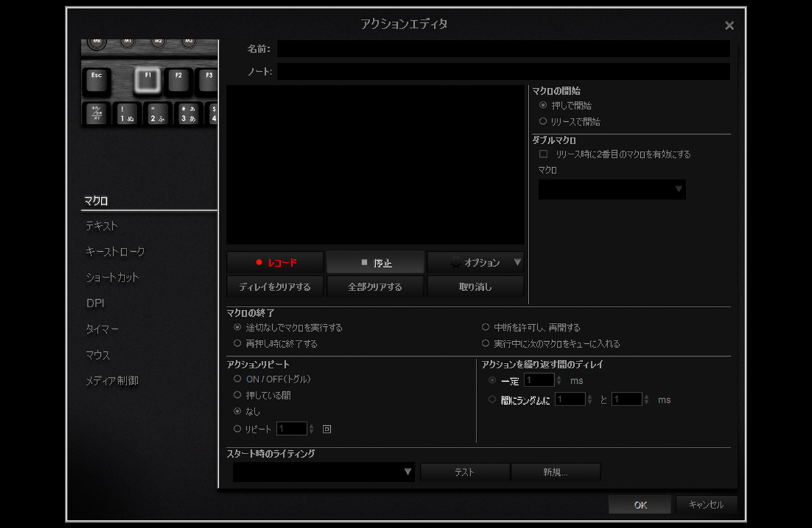Viewport: 812px width, 528px height.
Task: Select リピート count radio option
Action: [x=238, y=429]
